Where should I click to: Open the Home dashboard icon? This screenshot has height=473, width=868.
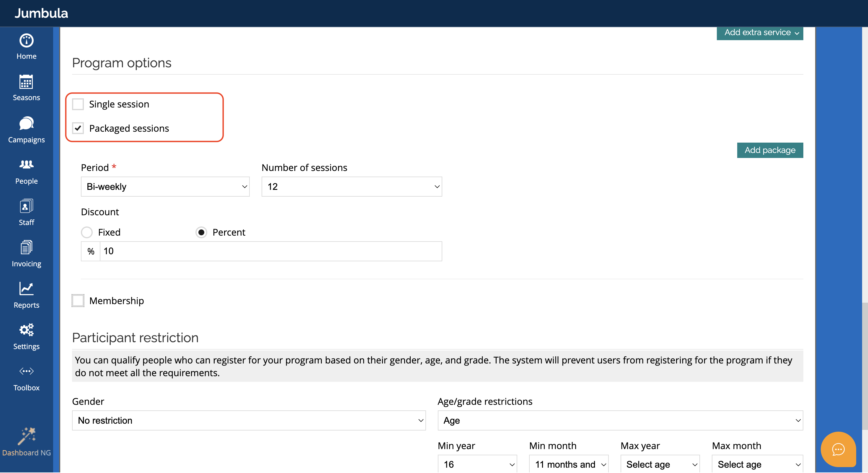[x=26, y=41]
